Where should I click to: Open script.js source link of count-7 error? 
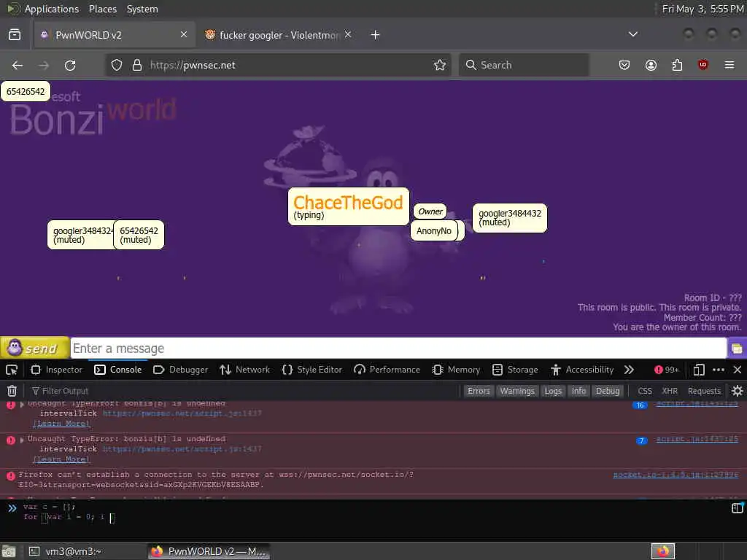click(x=697, y=439)
